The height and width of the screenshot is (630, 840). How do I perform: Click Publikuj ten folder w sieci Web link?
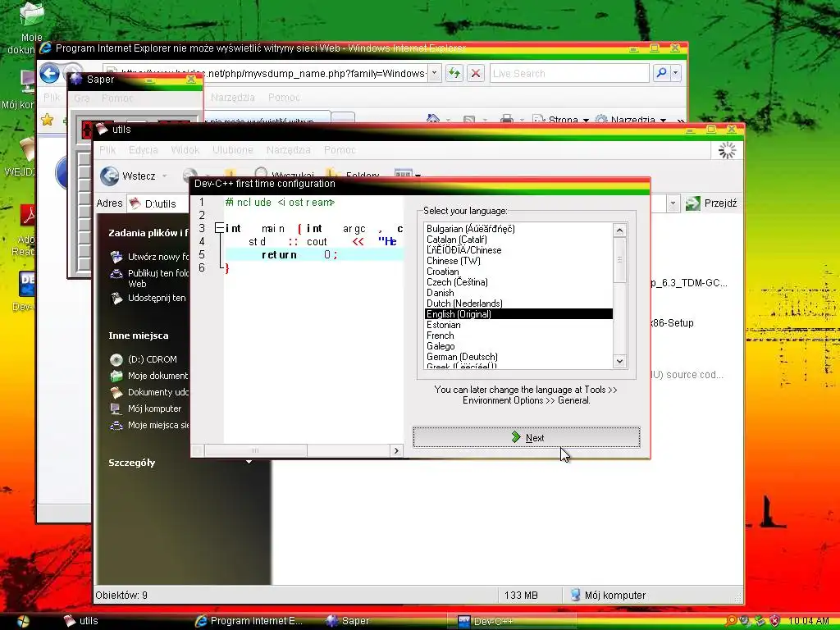point(151,278)
